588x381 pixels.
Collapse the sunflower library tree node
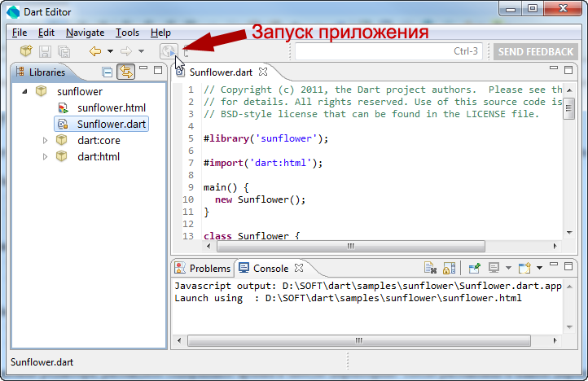click(24, 91)
